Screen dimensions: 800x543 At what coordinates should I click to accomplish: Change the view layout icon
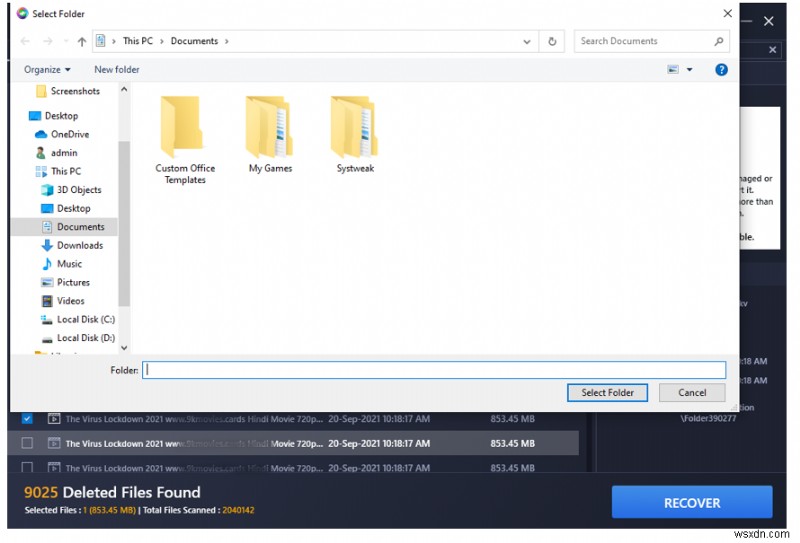673,69
